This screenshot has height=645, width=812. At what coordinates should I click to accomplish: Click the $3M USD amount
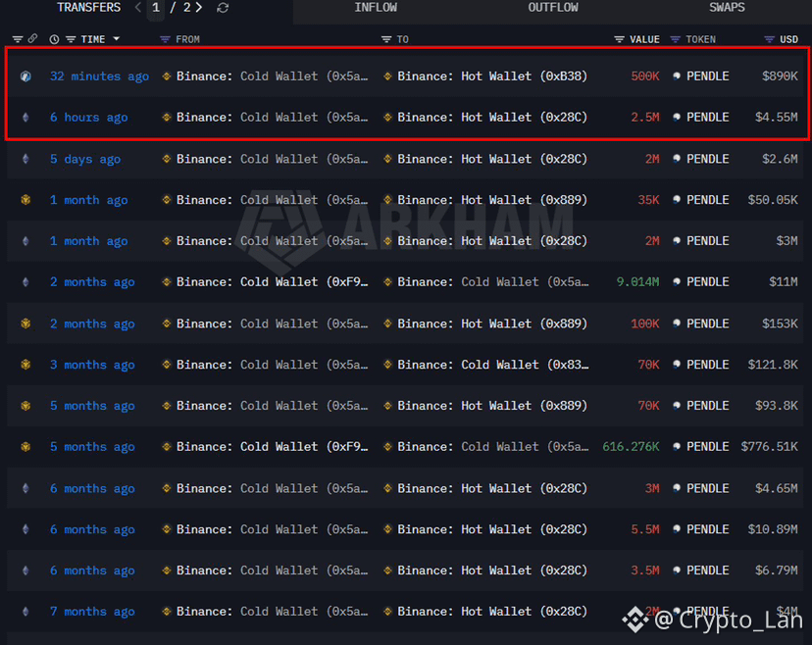pos(787,241)
